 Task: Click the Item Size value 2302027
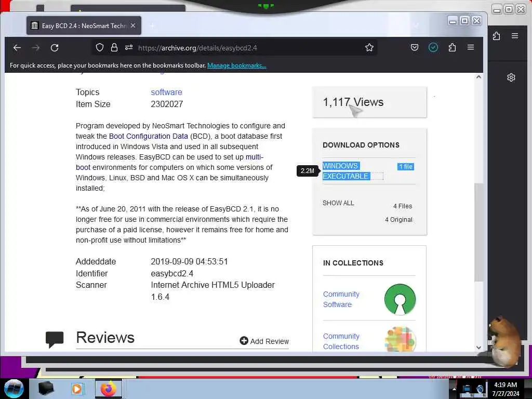167,104
